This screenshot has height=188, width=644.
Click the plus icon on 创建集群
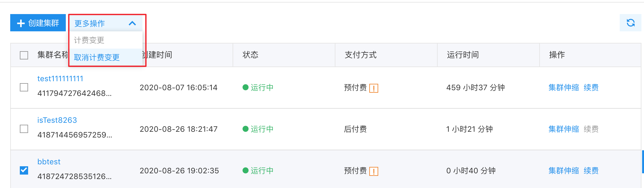[21, 23]
